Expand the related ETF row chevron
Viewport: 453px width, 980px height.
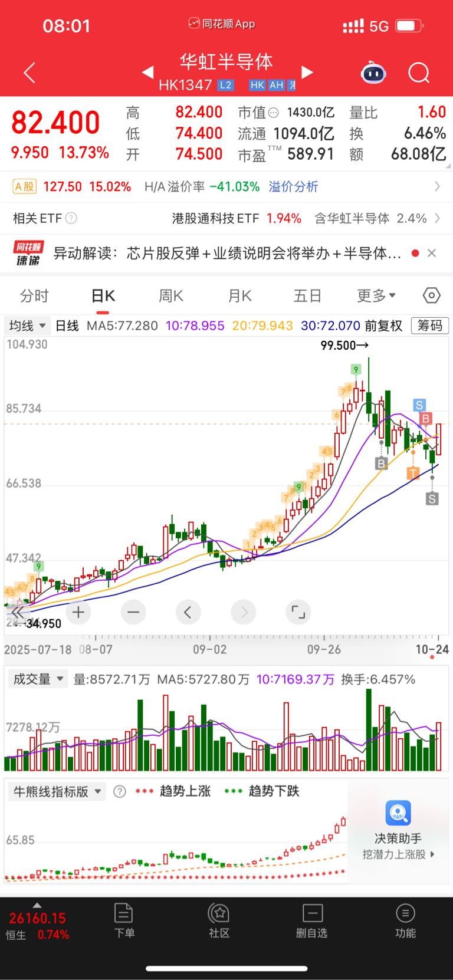[437, 218]
